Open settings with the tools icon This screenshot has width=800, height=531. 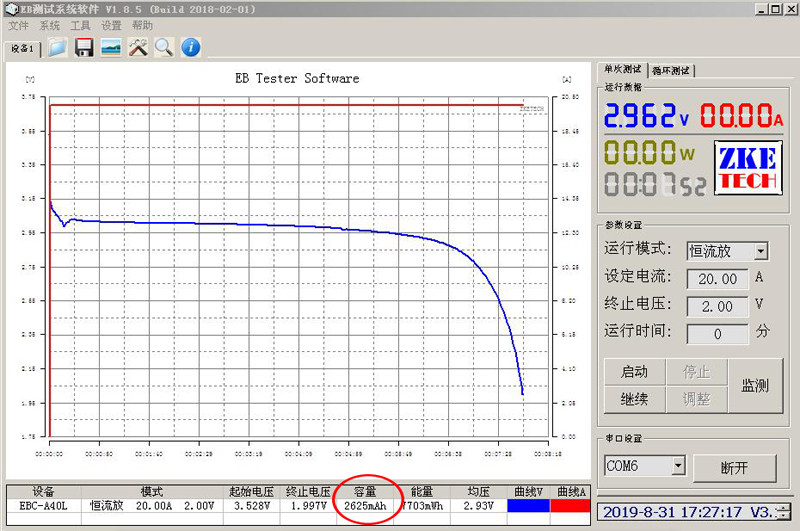click(138, 47)
